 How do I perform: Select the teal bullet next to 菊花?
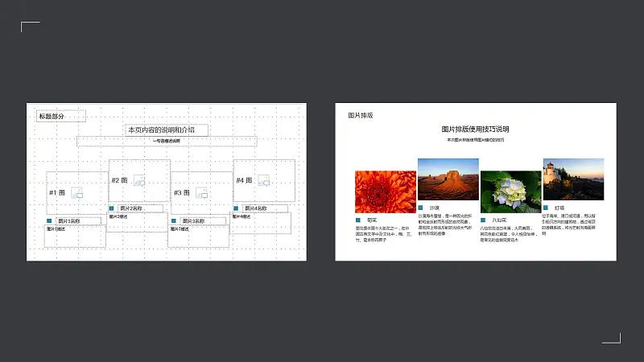(x=358, y=220)
